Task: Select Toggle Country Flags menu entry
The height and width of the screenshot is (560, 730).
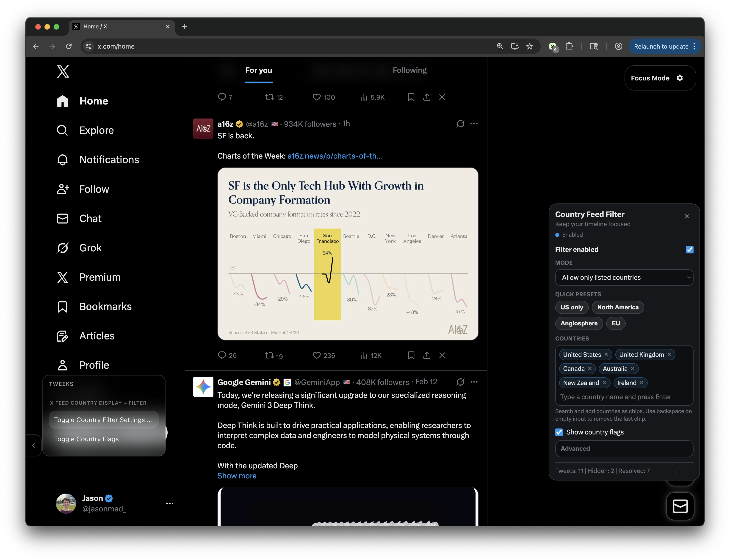Action: 86,439
